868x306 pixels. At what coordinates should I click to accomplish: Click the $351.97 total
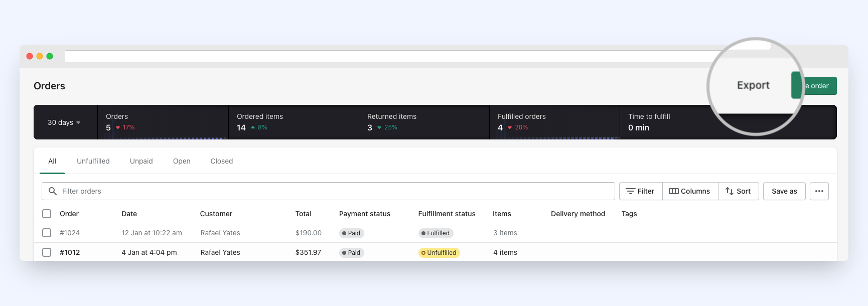tap(308, 252)
